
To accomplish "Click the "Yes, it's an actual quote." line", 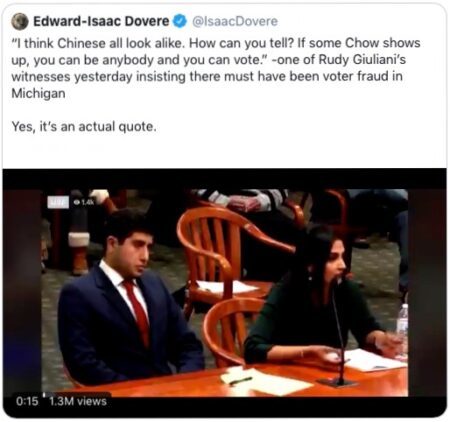I will [x=84, y=127].
